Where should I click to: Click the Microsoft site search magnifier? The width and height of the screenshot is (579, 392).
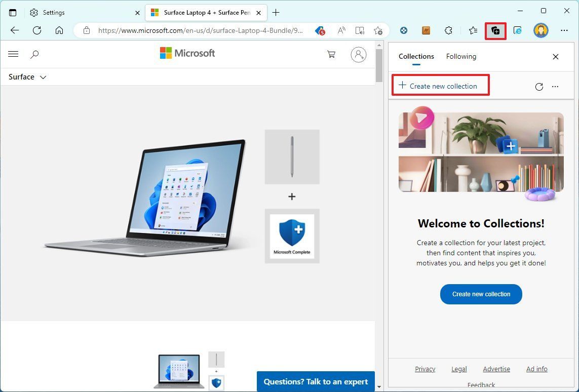34,54
